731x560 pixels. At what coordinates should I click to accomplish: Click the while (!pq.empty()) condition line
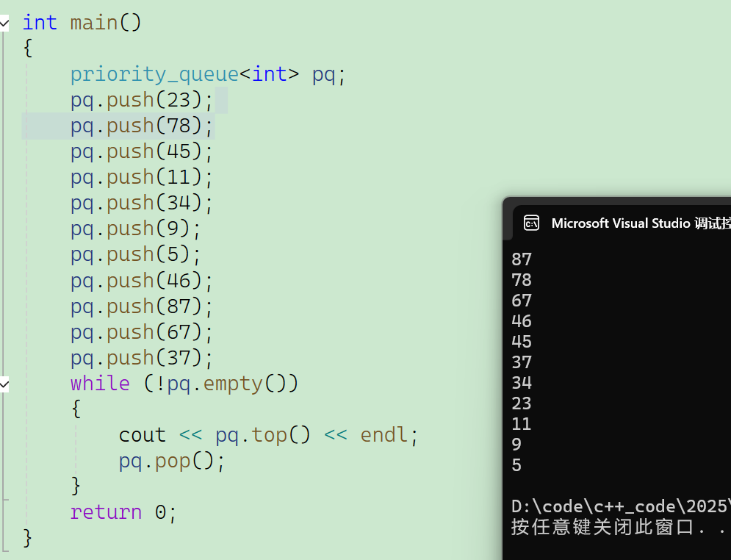point(184,384)
